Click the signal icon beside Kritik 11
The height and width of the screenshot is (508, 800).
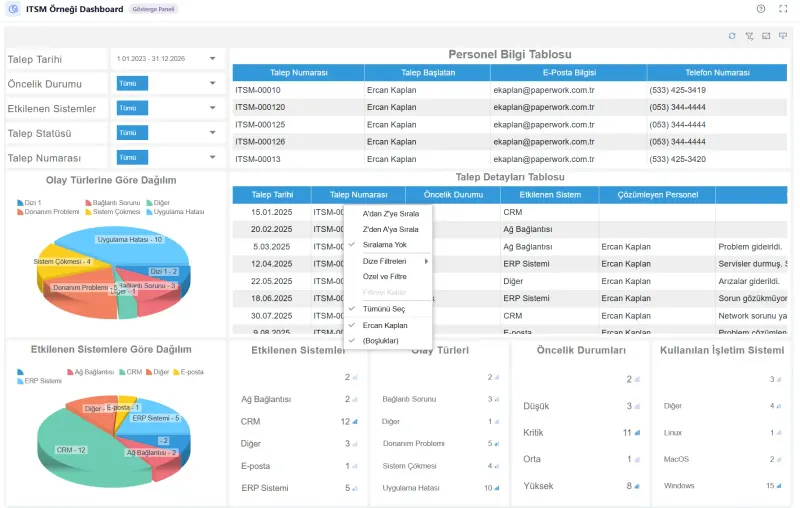pos(637,433)
